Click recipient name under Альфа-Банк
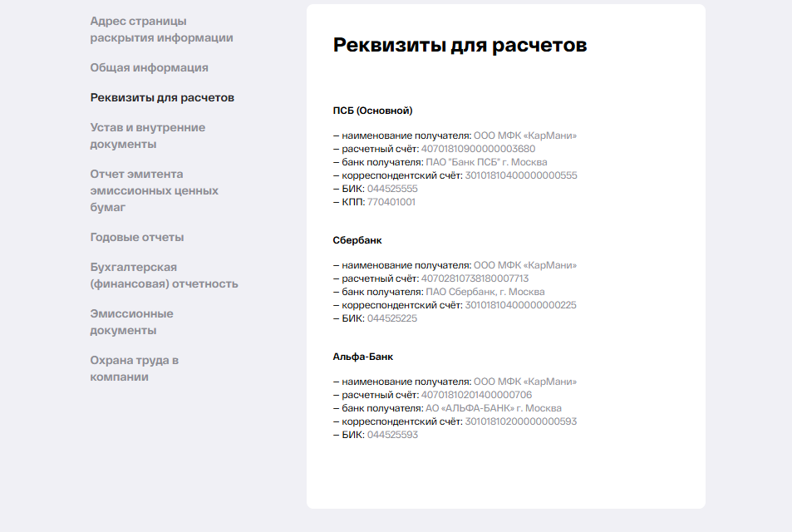The image size is (792, 532). [x=524, y=382]
